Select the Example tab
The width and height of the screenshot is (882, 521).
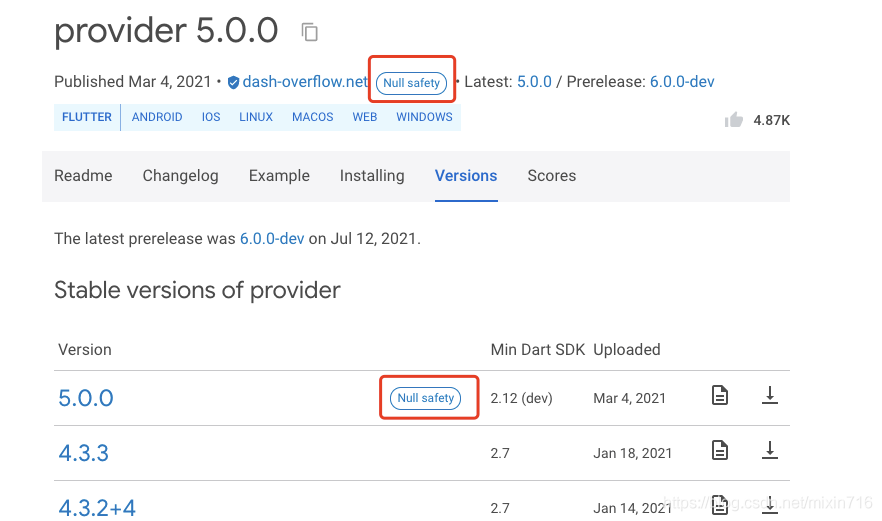coord(279,176)
